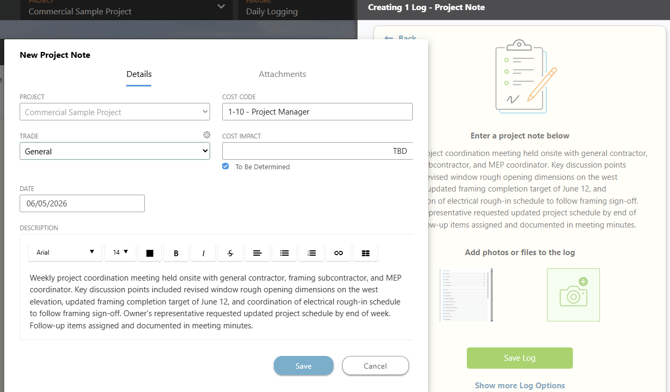Open the font size 14 dropdown
670x392 pixels.
(120, 252)
